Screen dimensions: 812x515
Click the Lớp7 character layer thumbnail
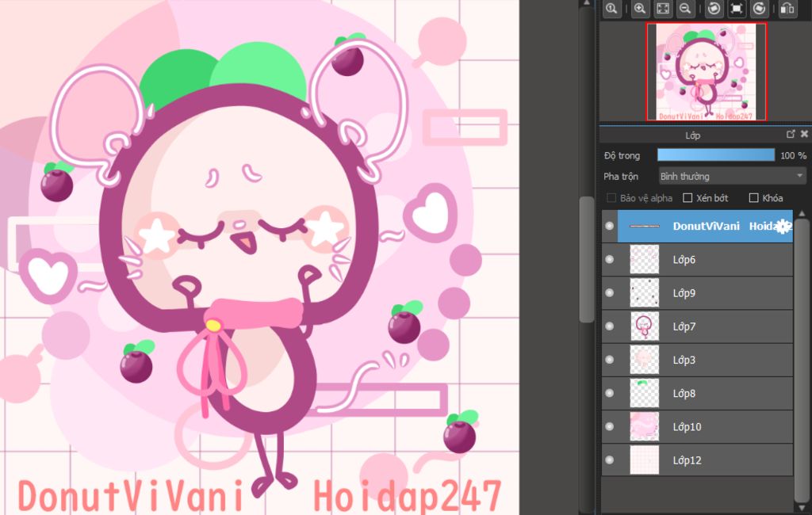tap(644, 326)
